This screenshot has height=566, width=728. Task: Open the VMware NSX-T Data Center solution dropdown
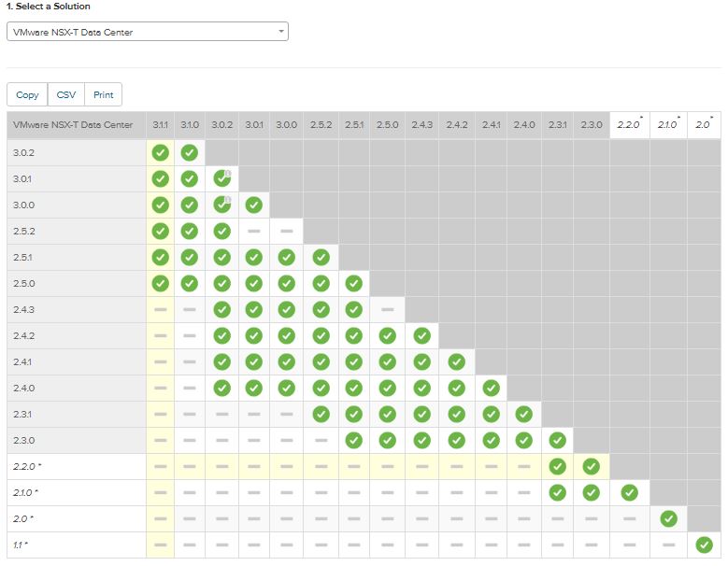[x=147, y=33]
